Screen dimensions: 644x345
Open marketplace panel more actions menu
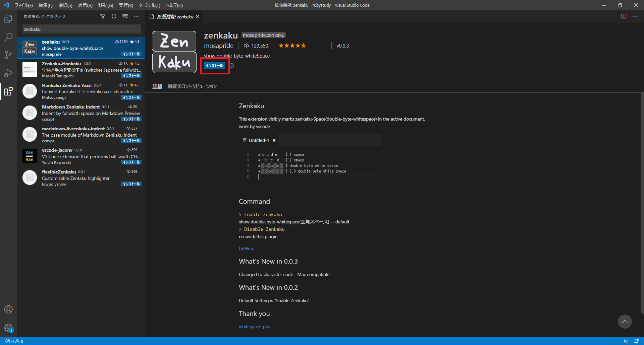pyautogui.click(x=136, y=16)
